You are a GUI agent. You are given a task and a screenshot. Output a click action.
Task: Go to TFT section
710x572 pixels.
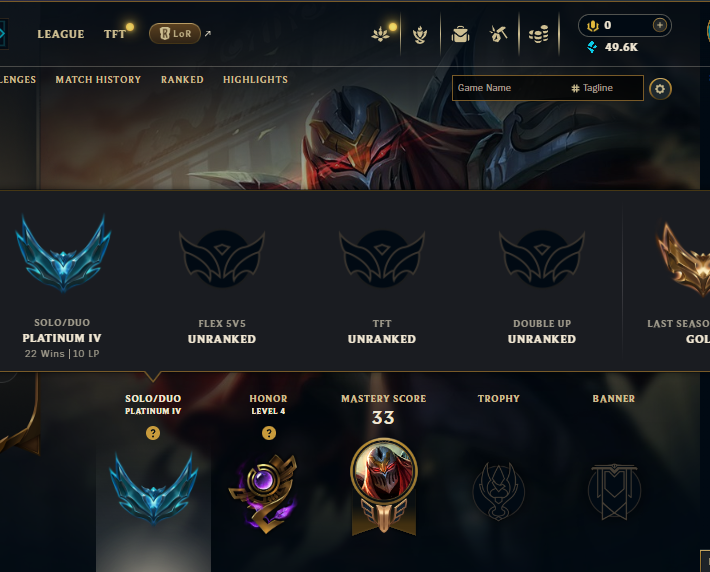coord(115,34)
